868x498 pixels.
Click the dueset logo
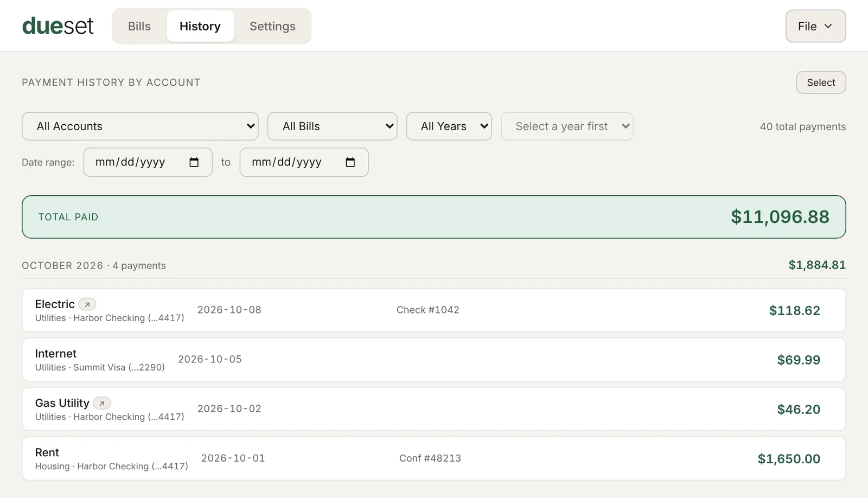(x=58, y=25)
